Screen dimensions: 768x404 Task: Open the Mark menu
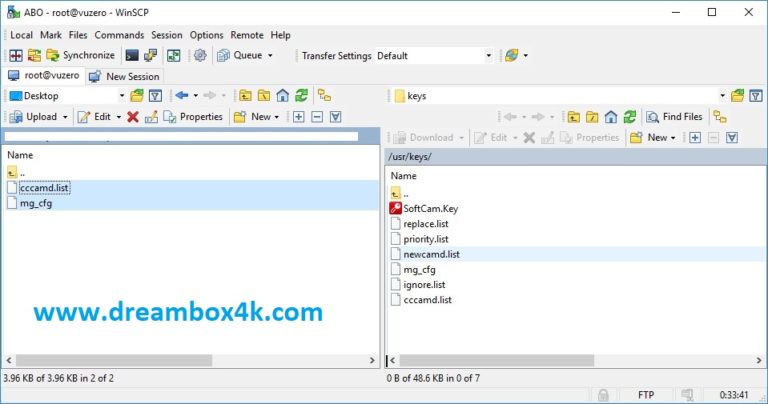[x=51, y=35]
